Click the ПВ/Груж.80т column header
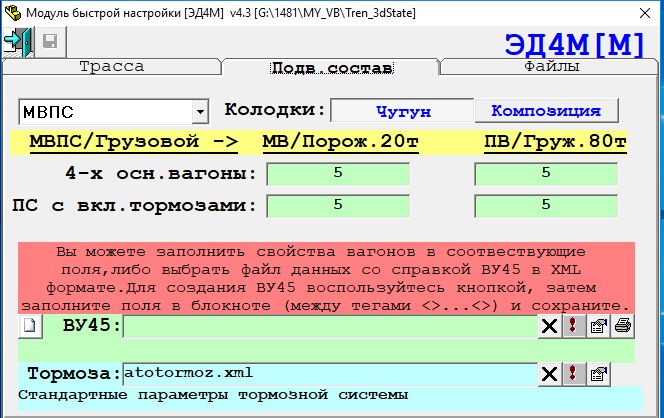Screen dimensions: 664x418 [555, 141]
